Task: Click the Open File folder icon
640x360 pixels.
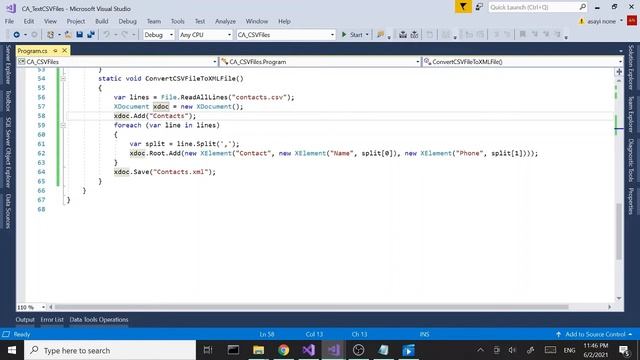Action: coord(68,35)
